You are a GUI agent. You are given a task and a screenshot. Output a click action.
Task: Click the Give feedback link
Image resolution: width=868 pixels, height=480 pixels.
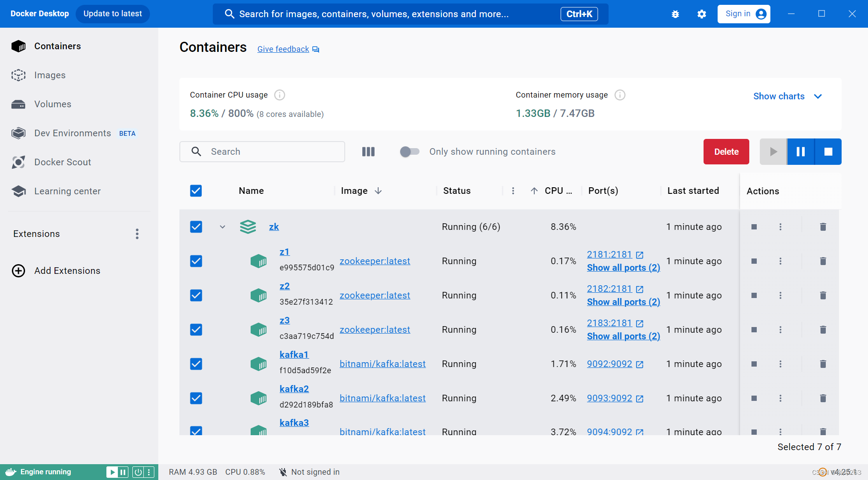(283, 49)
